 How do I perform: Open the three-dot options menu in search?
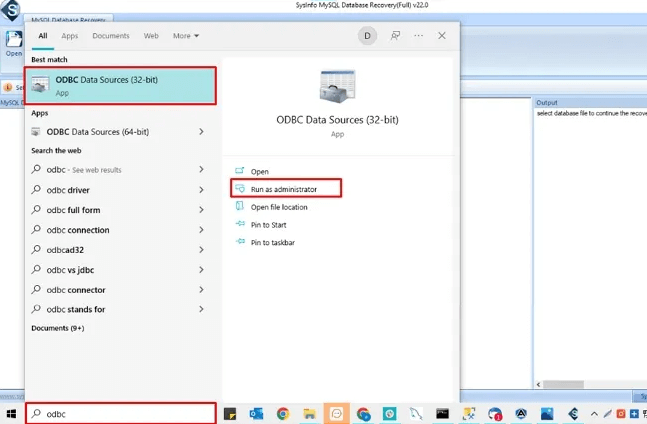418,36
